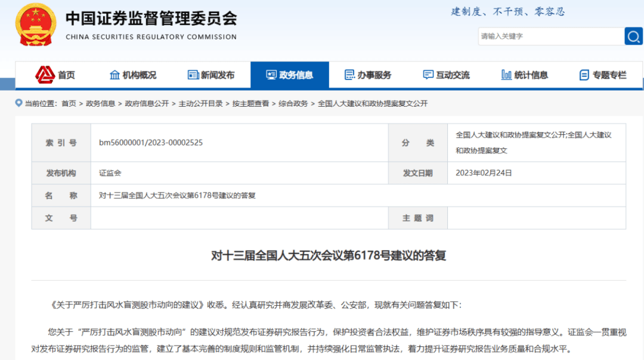Click the 按主题查看 breadcrumb entry
The image size is (644, 360).
252,103
